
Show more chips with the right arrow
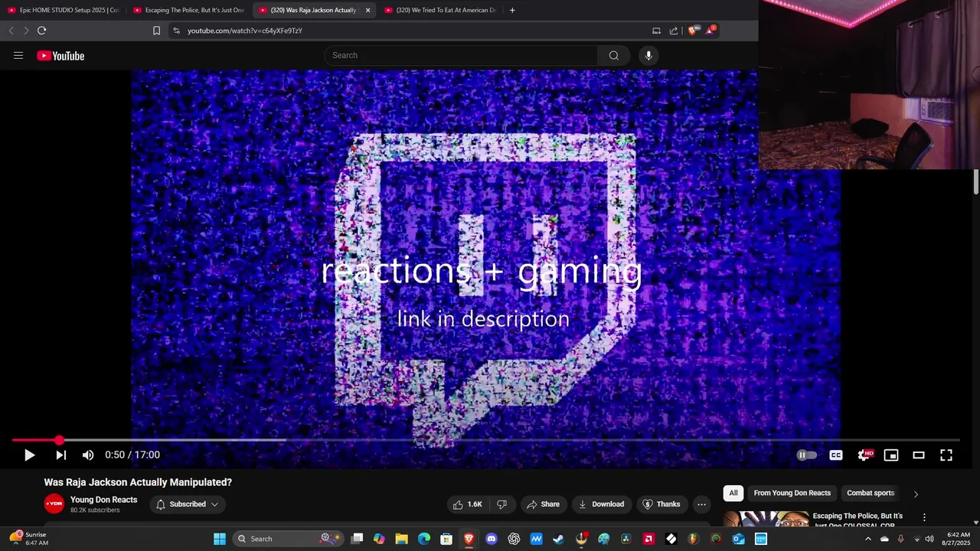916,494
